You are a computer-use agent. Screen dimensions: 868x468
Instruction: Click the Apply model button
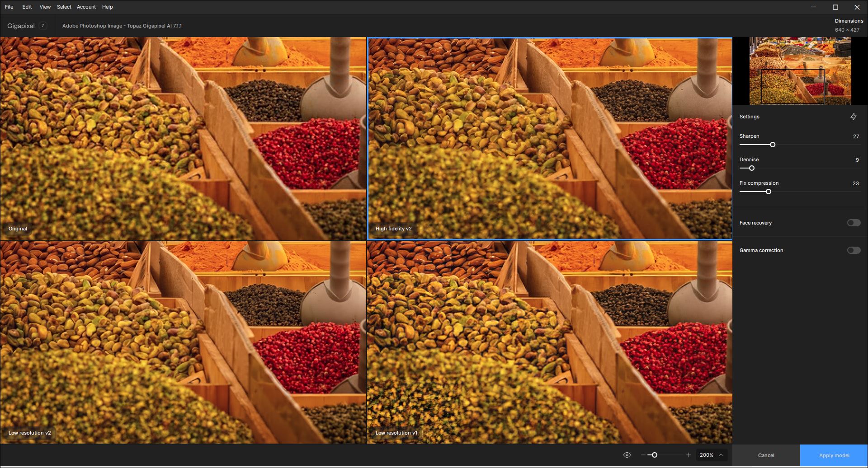point(834,455)
